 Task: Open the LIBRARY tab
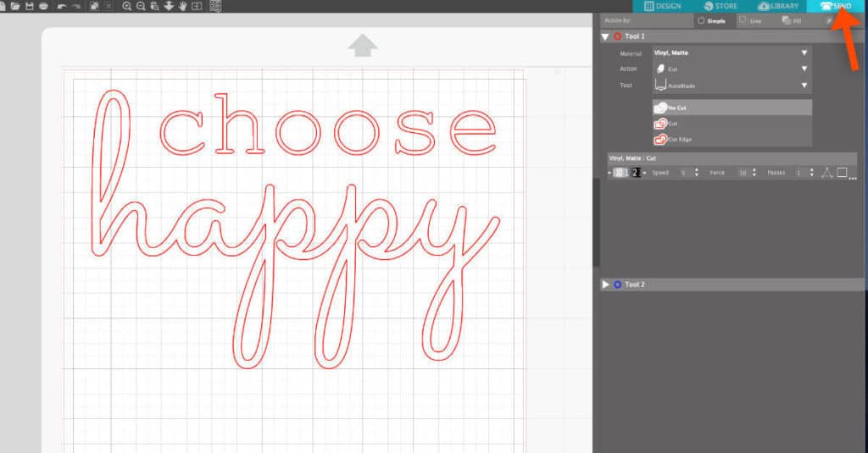(x=778, y=6)
